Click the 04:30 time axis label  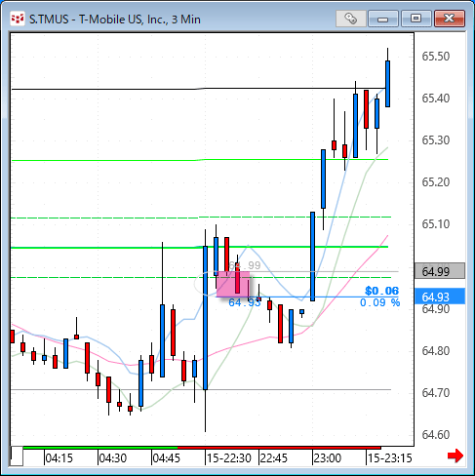pos(113,458)
